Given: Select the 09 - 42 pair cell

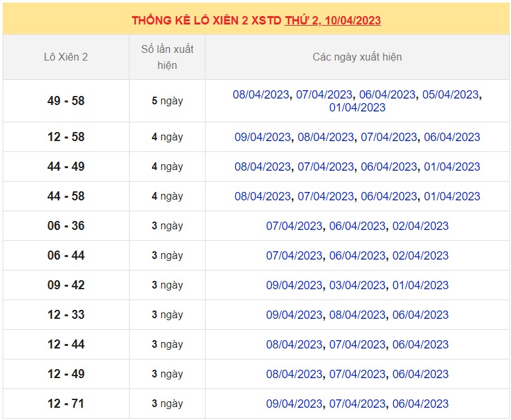Looking at the screenshot, I should [66, 285].
